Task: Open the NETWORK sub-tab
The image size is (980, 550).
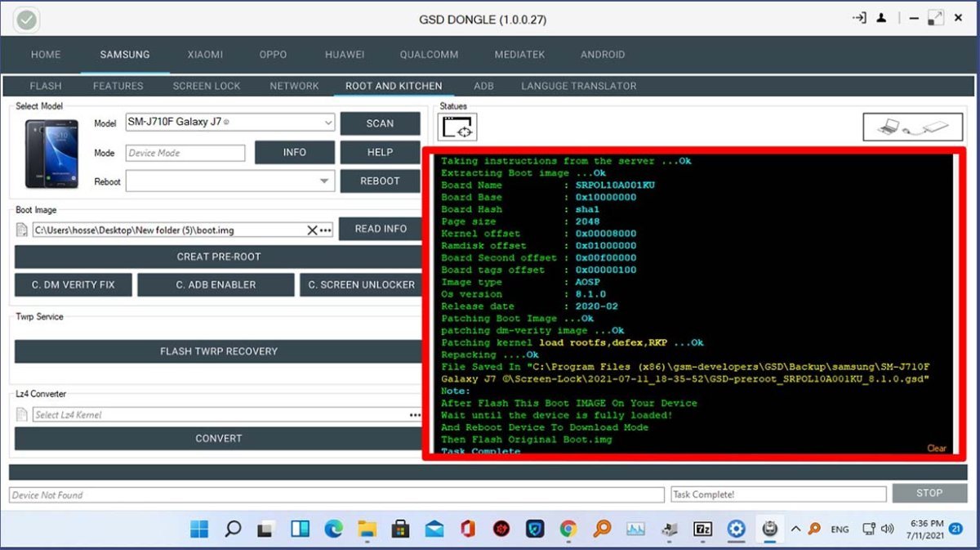Action: [295, 86]
